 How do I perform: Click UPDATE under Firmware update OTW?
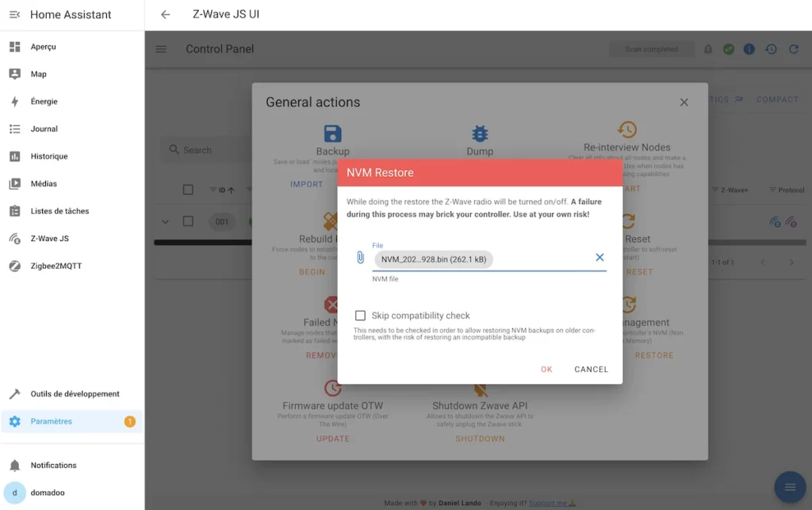tap(333, 439)
